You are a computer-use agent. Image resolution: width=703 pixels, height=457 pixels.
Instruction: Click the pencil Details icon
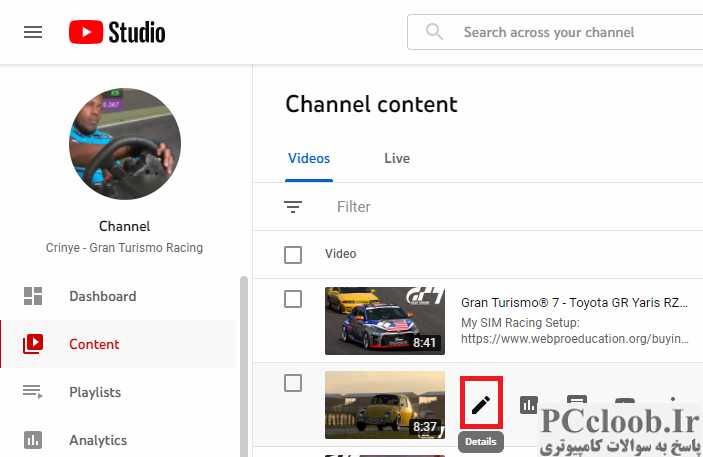pyautogui.click(x=481, y=405)
